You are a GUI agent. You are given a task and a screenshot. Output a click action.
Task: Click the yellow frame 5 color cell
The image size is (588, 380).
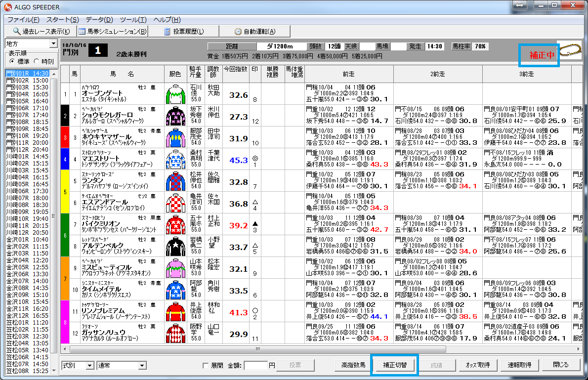tap(65, 192)
